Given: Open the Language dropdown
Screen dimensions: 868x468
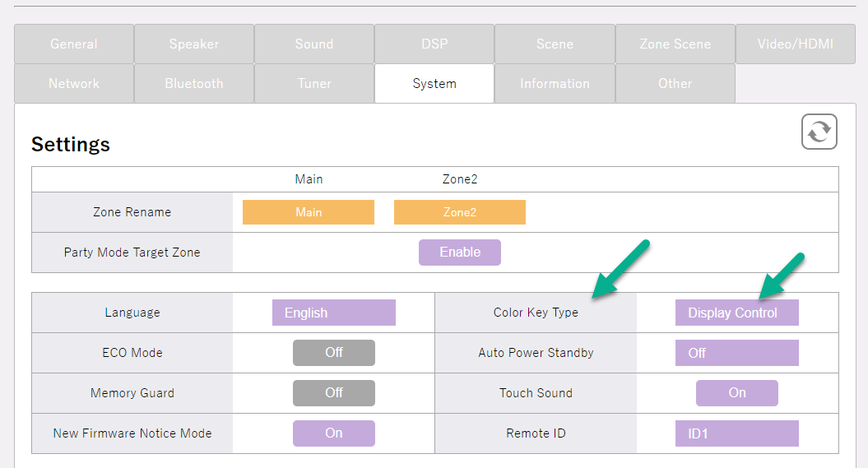Looking at the screenshot, I should tap(333, 313).
